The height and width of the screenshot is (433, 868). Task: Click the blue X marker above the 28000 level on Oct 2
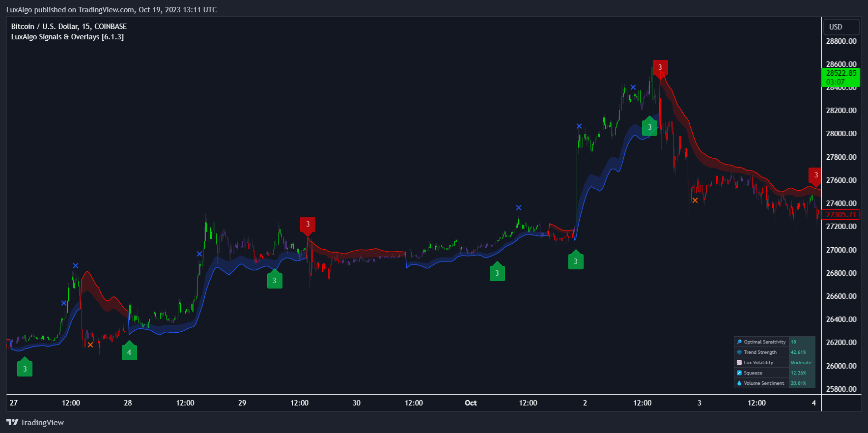point(579,126)
